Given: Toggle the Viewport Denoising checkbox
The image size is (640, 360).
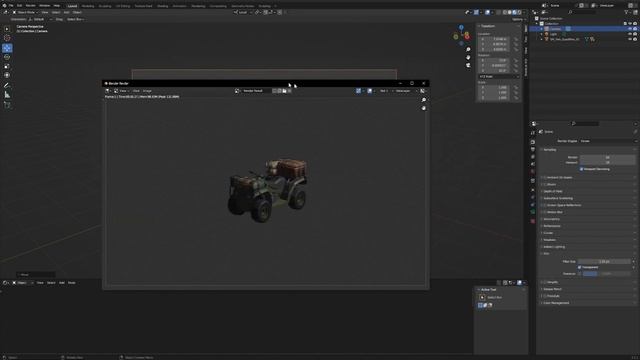Looking at the screenshot, I should [x=581, y=169].
